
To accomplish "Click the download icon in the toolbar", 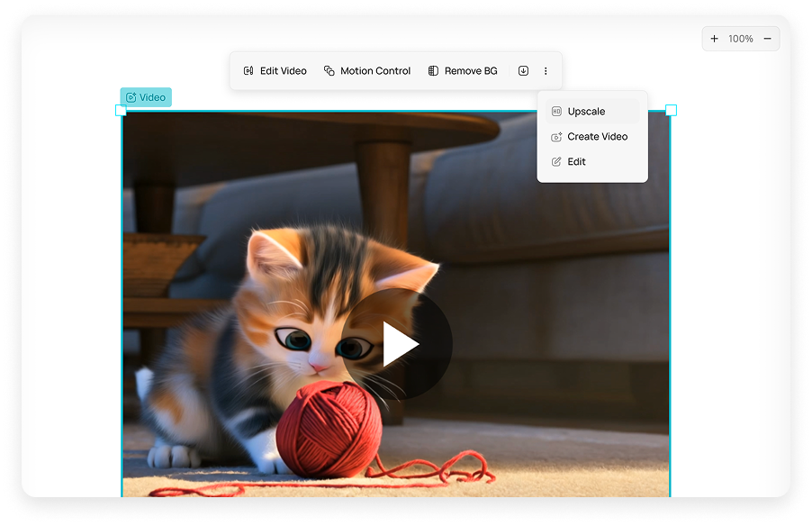I will coord(523,71).
